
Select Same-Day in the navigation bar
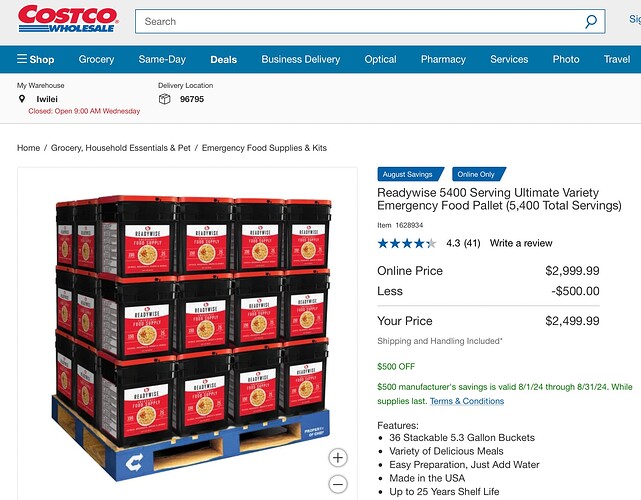click(x=162, y=59)
